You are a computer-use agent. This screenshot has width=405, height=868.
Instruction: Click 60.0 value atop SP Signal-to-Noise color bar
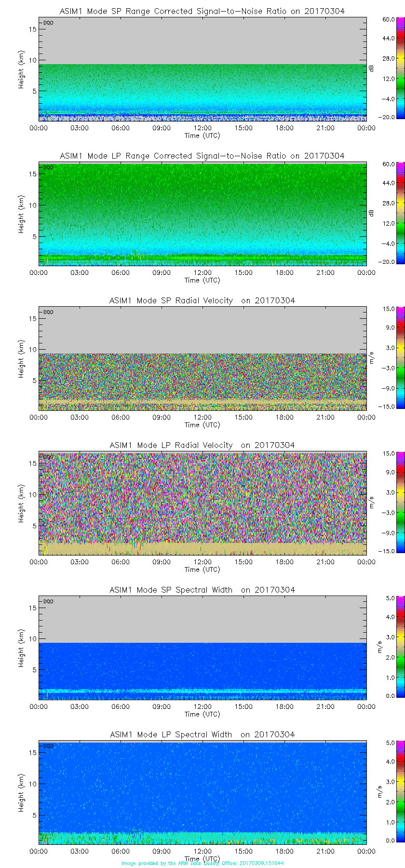389,20
